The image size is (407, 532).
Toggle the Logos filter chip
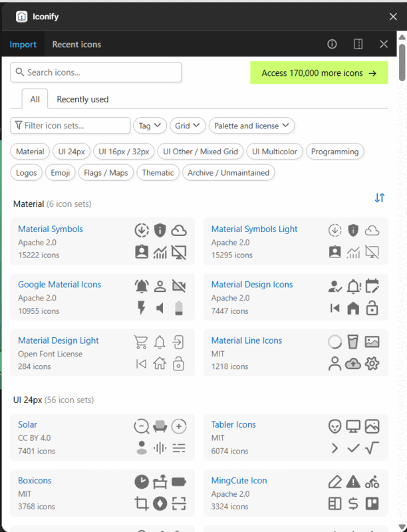(27, 173)
